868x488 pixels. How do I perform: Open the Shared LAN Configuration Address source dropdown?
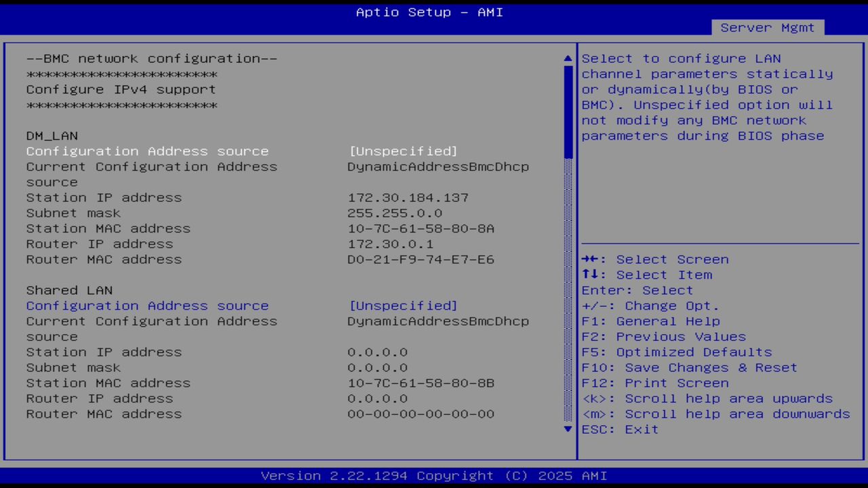tap(147, 306)
